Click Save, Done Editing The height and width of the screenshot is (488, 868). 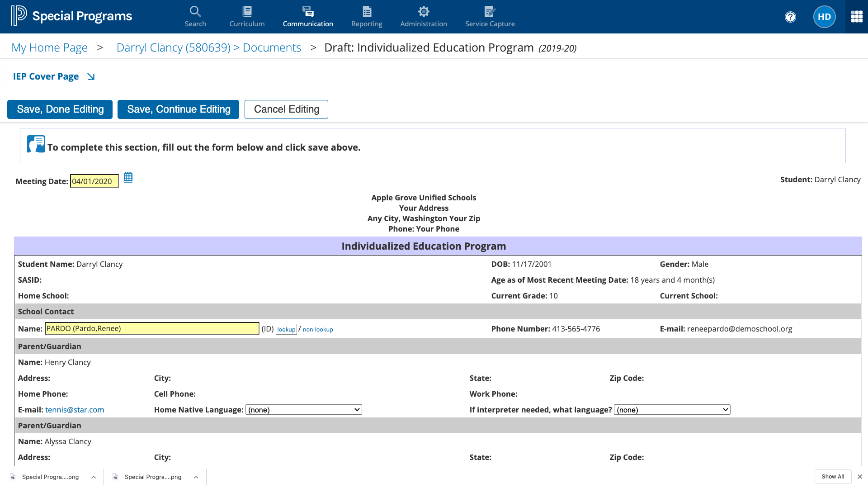click(59, 109)
